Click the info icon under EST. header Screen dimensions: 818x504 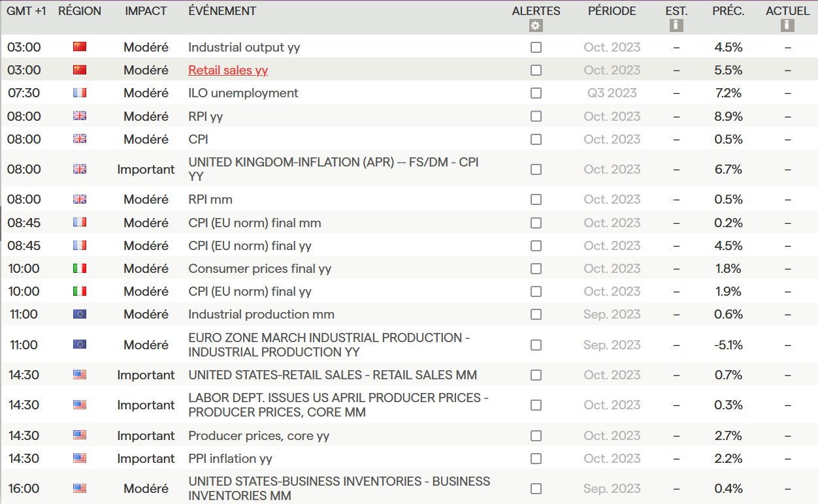click(676, 25)
